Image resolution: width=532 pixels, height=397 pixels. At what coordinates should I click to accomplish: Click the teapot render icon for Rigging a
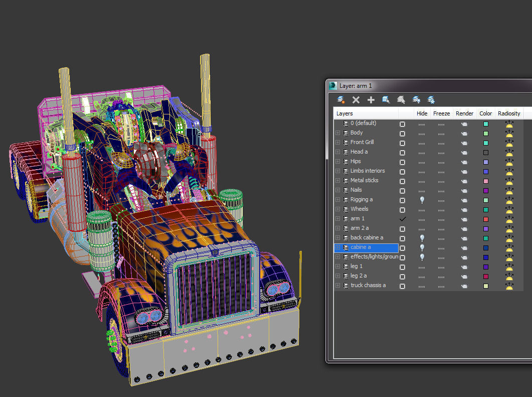point(464,200)
